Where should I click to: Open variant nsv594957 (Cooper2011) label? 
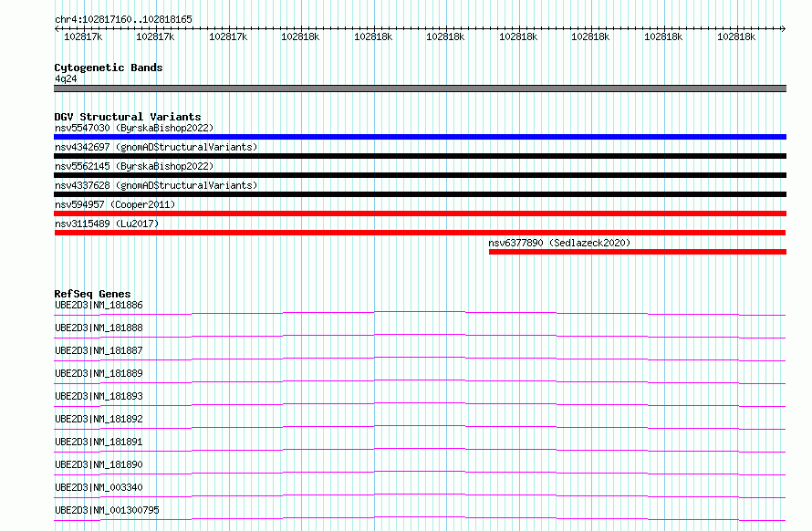tap(115, 204)
